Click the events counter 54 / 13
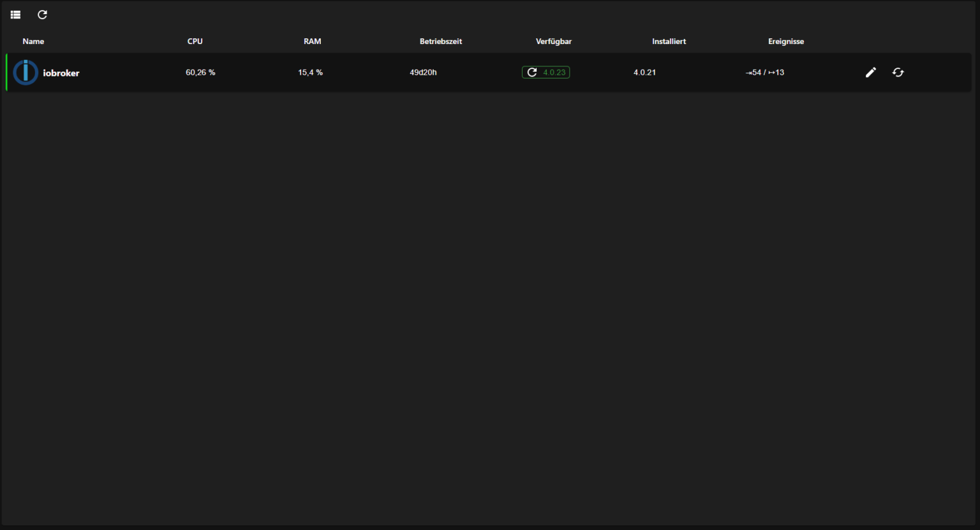 click(x=765, y=72)
